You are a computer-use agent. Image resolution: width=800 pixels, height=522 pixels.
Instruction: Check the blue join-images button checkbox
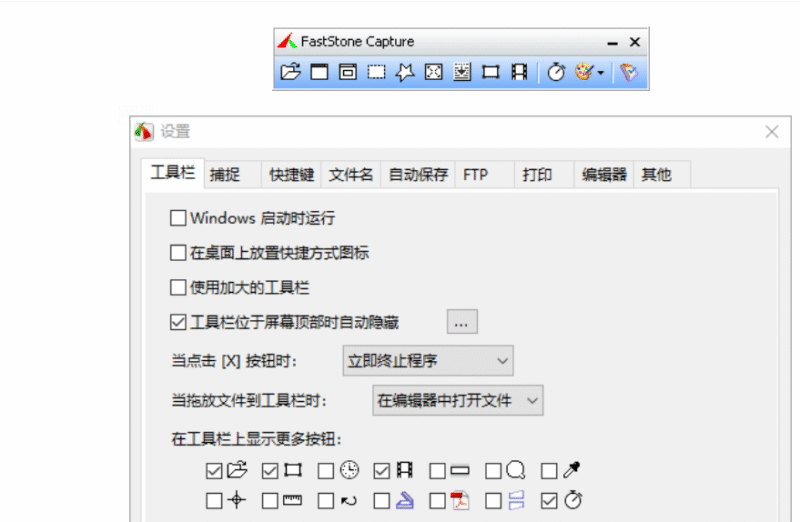pyautogui.click(x=493, y=501)
